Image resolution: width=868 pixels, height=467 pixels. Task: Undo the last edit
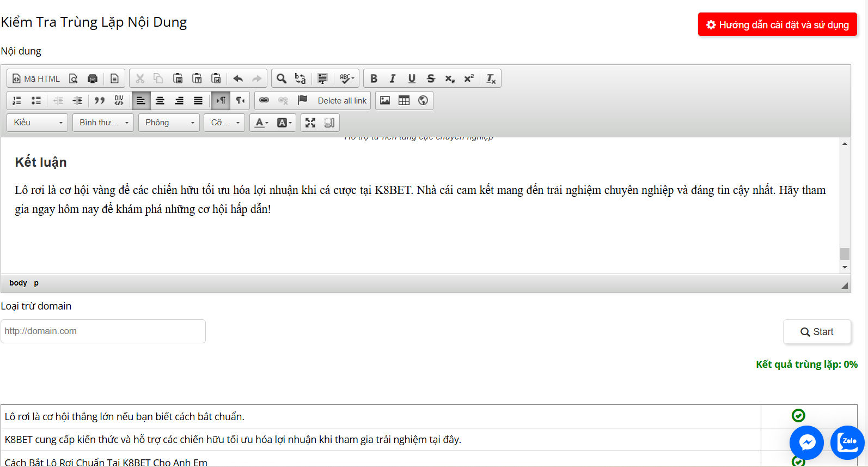point(238,78)
